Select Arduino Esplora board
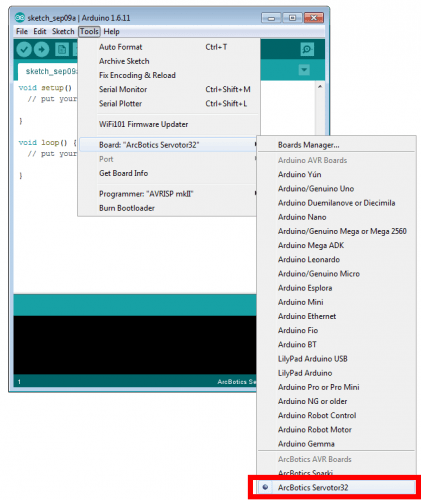Viewport: 421px width, 500px height. tap(337, 288)
